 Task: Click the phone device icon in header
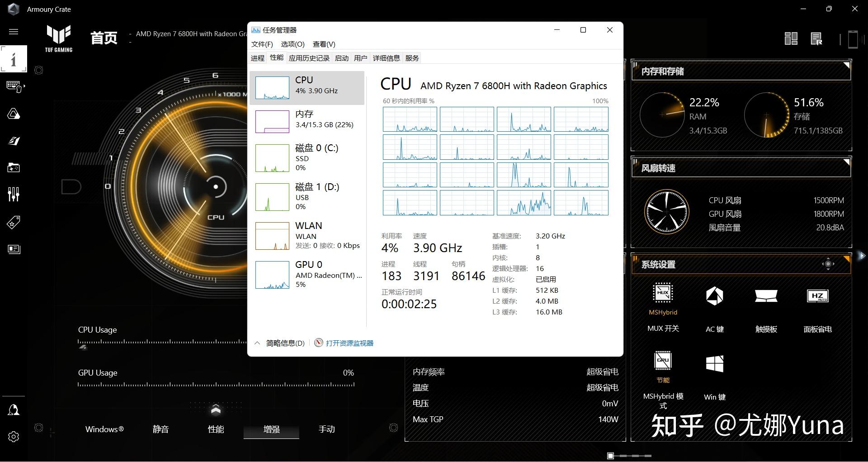pyautogui.click(x=852, y=39)
